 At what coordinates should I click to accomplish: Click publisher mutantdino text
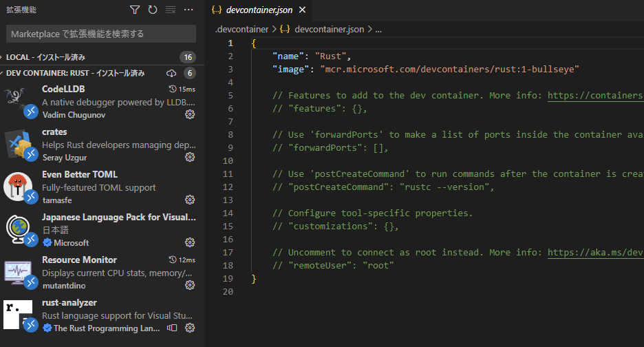[x=64, y=285]
